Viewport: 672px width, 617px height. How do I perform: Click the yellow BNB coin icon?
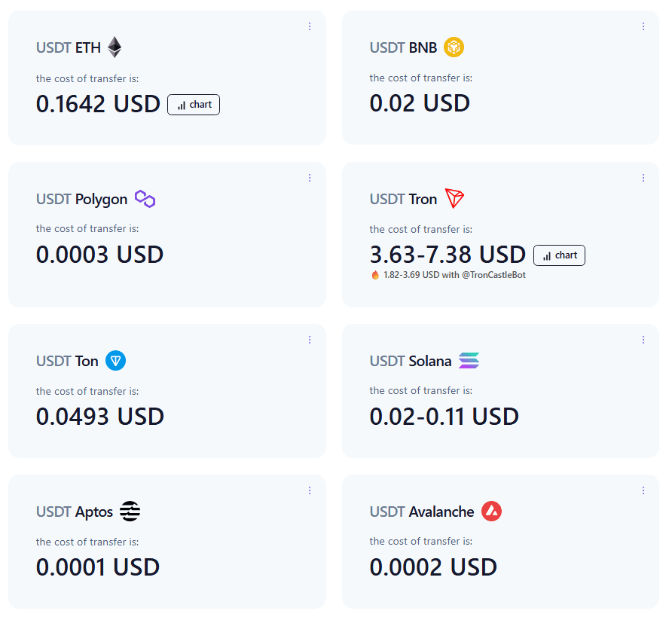coord(454,47)
